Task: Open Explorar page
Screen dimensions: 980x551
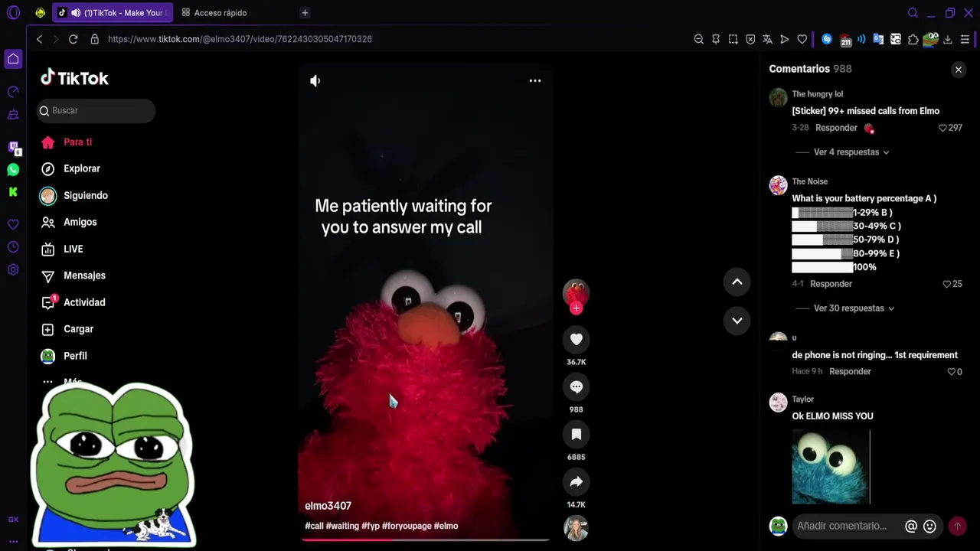Action: coord(70,168)
